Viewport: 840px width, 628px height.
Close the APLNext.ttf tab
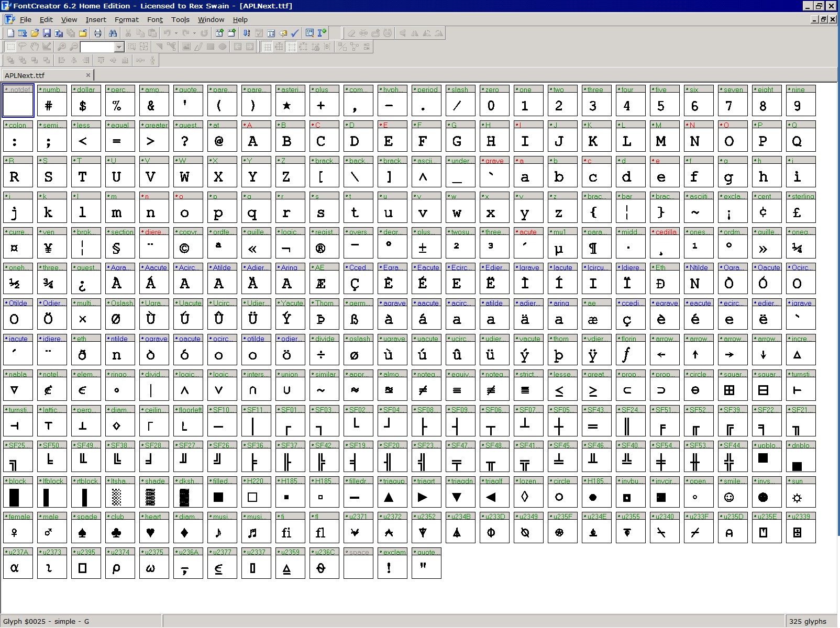pyautogui.click(x=88, y=75)
